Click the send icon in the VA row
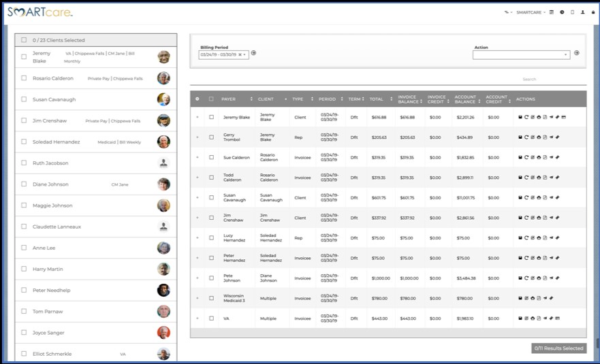The image size is (600, 364). click(545, 318)
